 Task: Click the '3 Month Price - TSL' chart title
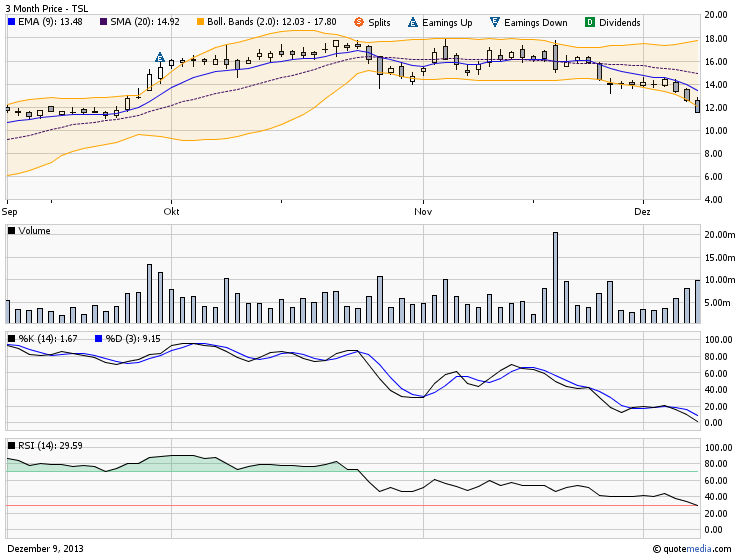(x=45, y=7)
